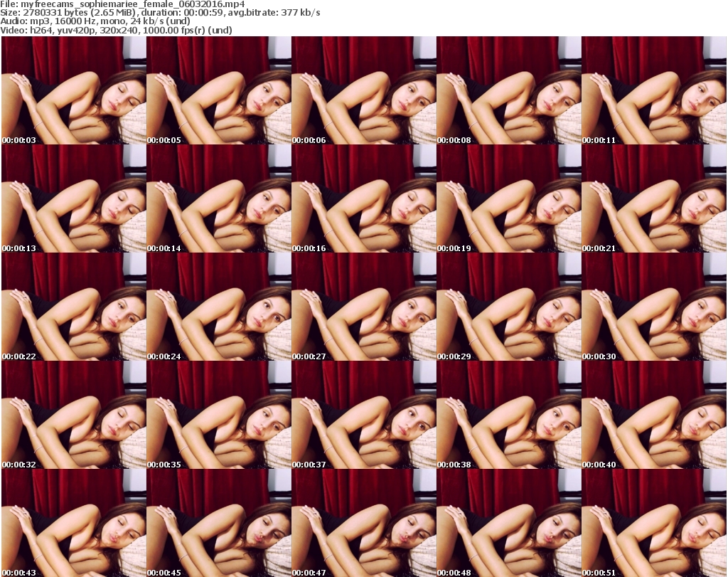Pick the thumbnail labeled 00:00:27
The width and height of the screenshot is (728, 577).
[363, 307]
